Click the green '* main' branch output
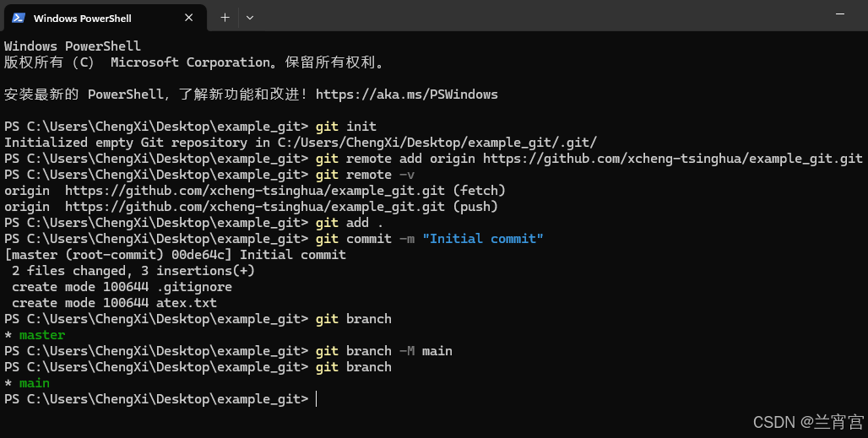Image resolution: width=868 pixels, height=438 pixels. pyautogui.click(x=27, y=383)
